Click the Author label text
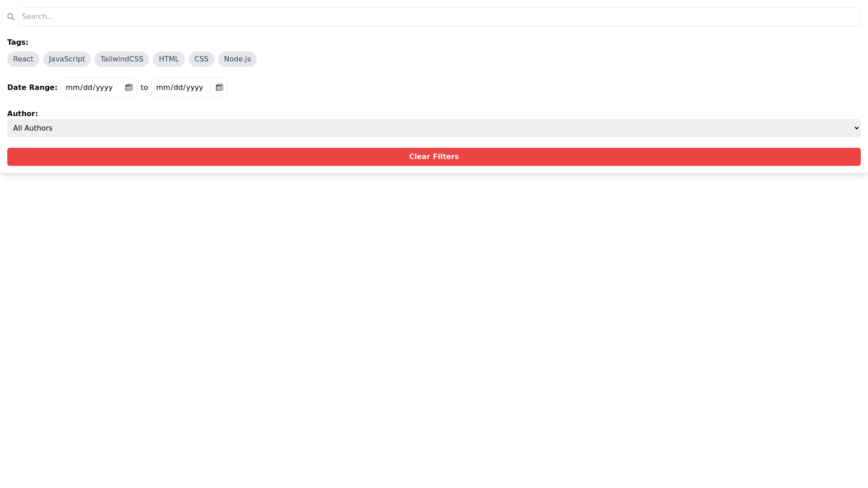Screen dimensions: 868x488 pyautogui.click(x=22, y=114)
